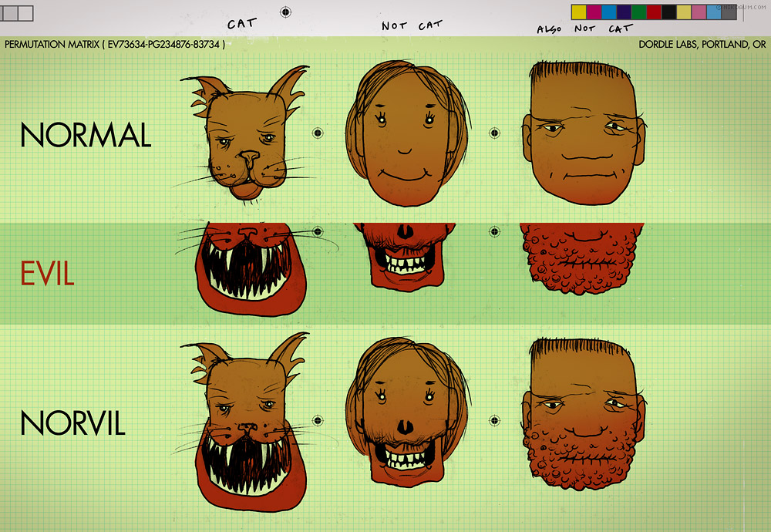The width and height of the screenshot is (771, 532).
Task: Select the NORMAL row label
Action: (x=85, y=136)
